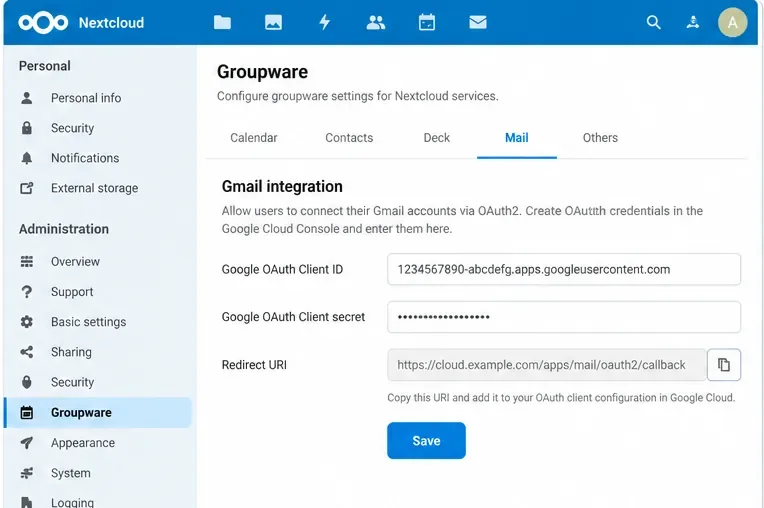Click the System icon in sidebar

27,473
